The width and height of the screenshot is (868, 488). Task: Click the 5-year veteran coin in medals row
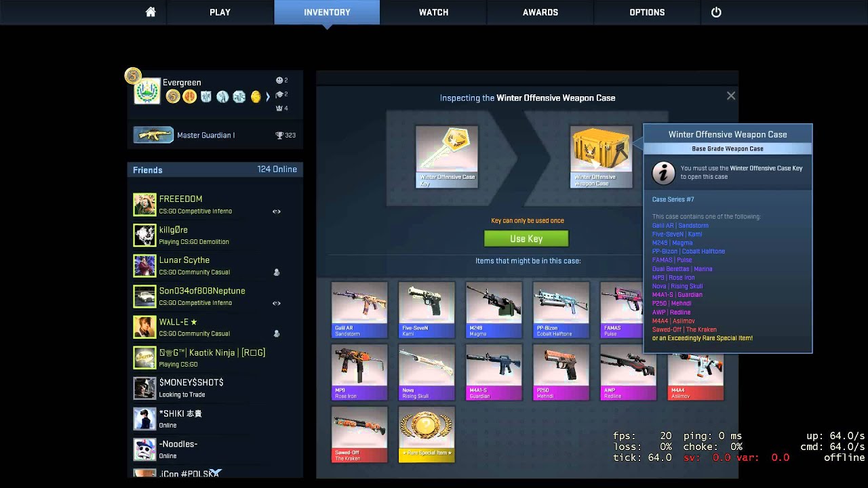pyautogui.click(x=173, y=97)
